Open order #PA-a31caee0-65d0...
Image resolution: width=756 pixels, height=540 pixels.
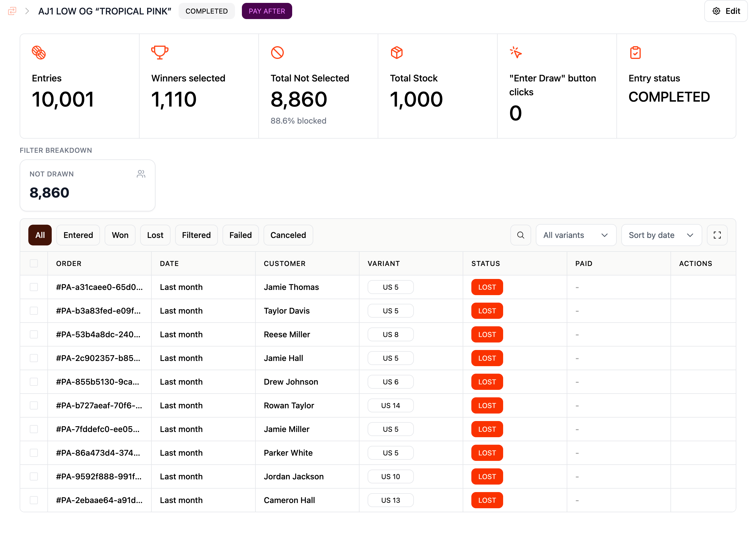tap(99, 287)
